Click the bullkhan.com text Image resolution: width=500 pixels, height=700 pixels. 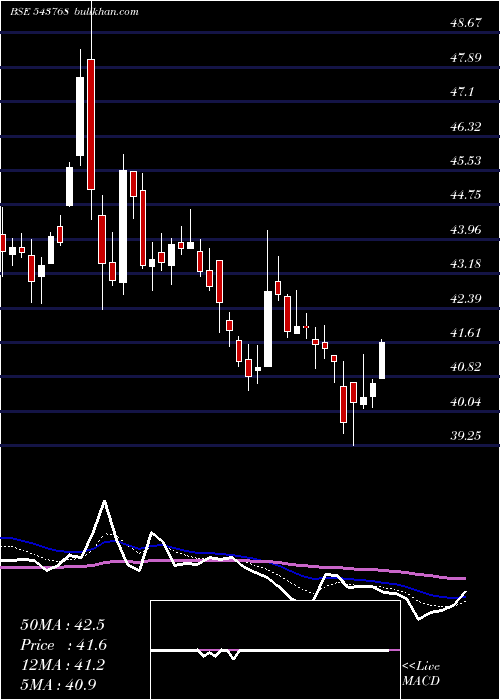tap(106, 12)
